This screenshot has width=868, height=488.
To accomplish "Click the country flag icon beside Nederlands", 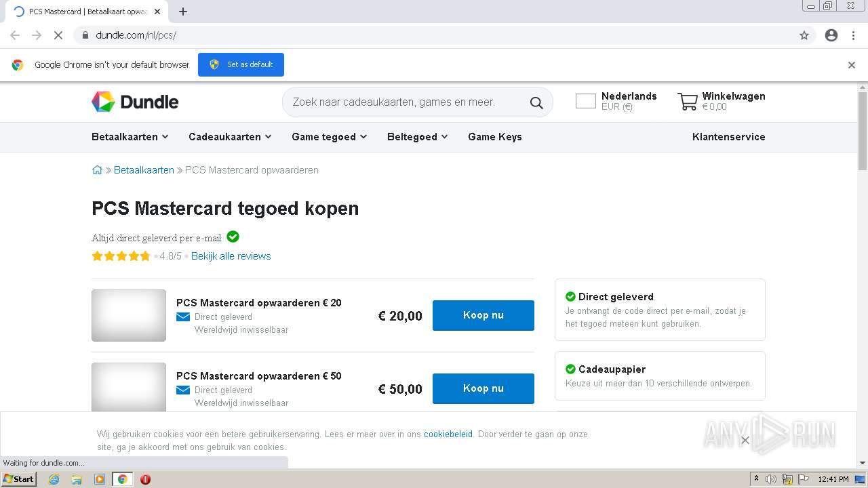I will (586, 102).
